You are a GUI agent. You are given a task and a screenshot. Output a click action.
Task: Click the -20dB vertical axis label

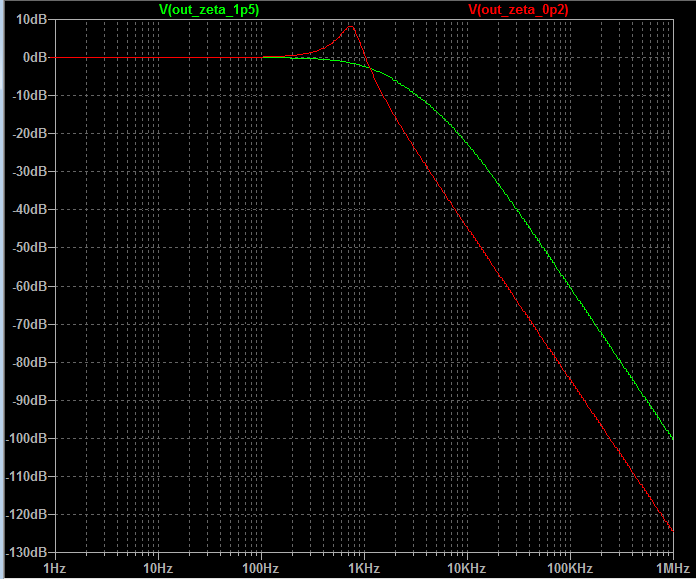[29, 133]
